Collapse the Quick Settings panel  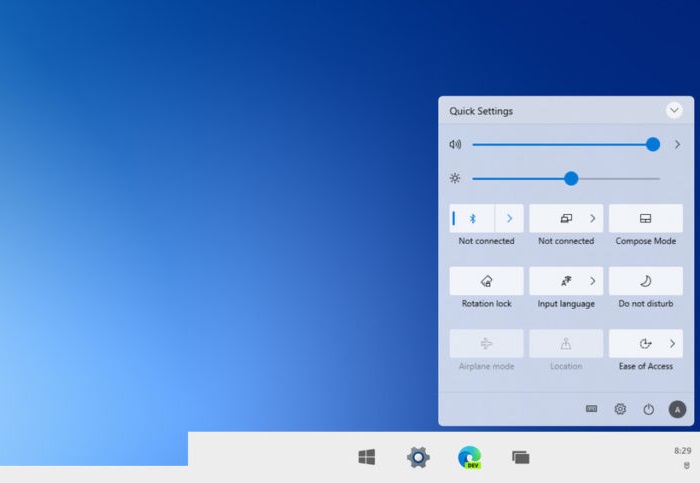674,110
